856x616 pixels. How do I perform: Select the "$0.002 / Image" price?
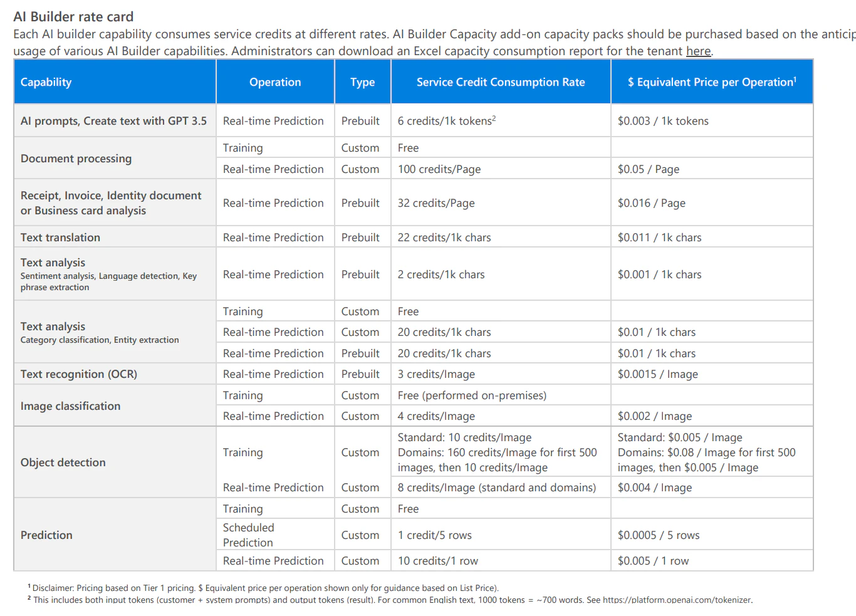(655, 416)
